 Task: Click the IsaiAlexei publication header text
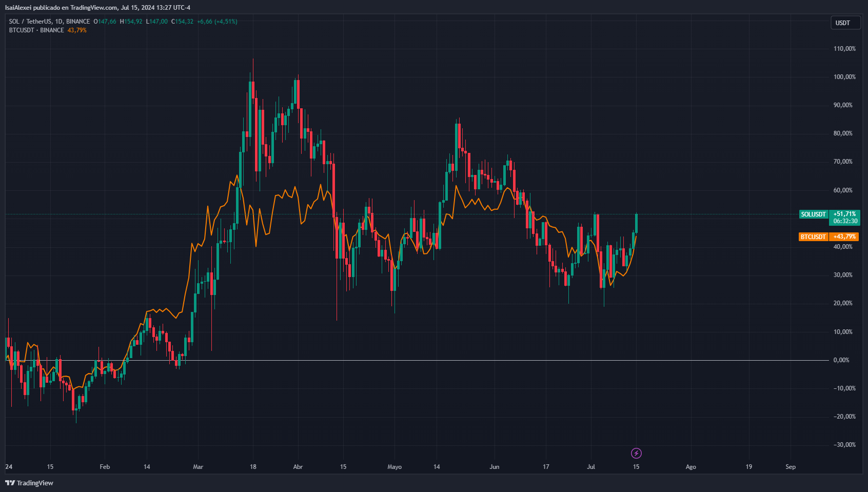point(97,8)
